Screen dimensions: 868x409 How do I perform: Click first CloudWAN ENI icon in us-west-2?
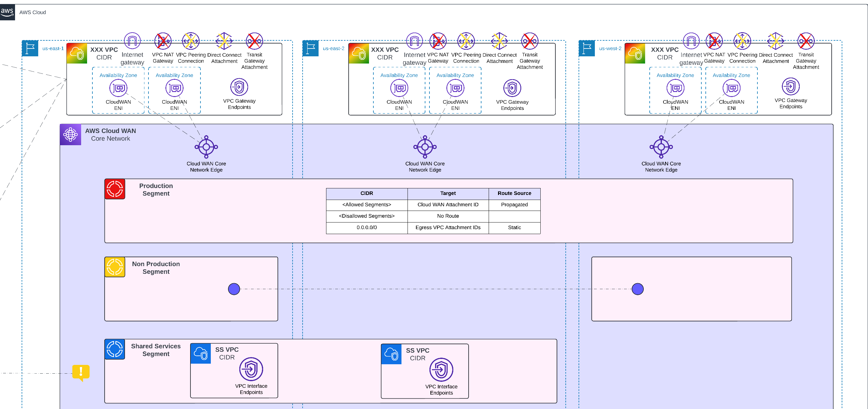pos(676,88)
